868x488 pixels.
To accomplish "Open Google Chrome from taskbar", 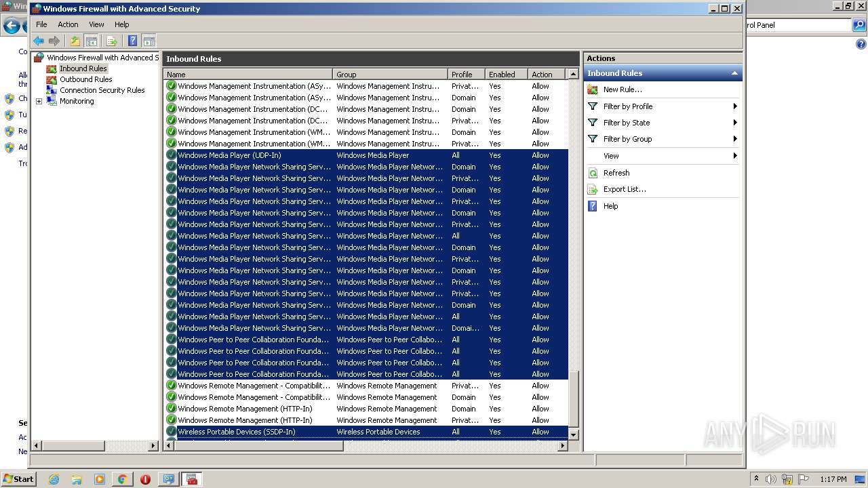I will [122, 479].
